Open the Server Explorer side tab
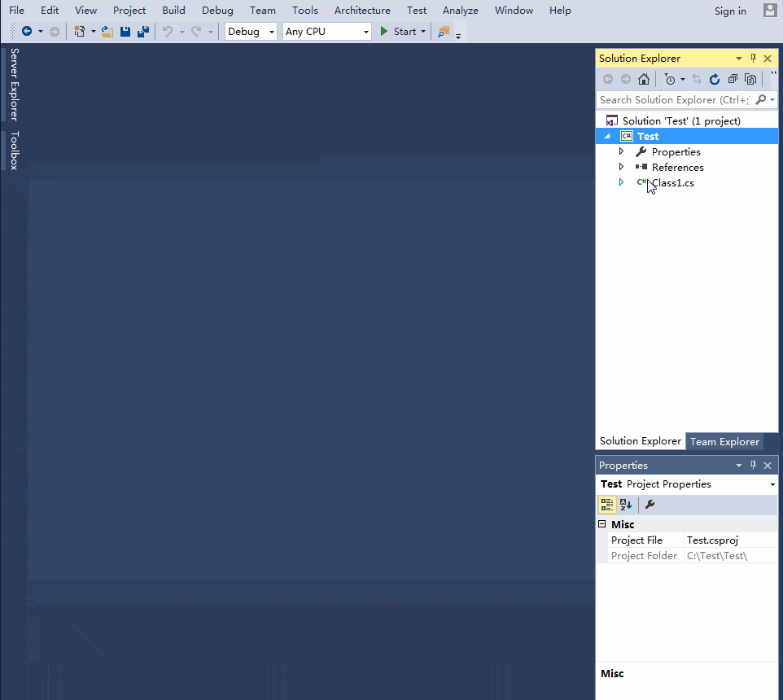Screen dimensions: 783x700 (15, 85)
